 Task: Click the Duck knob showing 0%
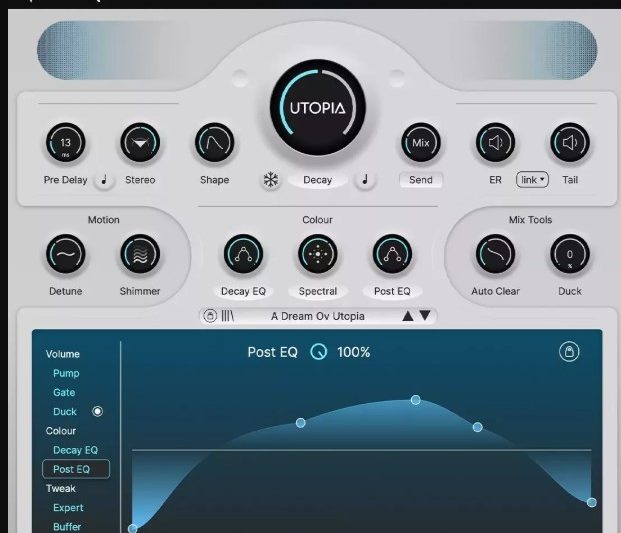(x=570, y=254)
